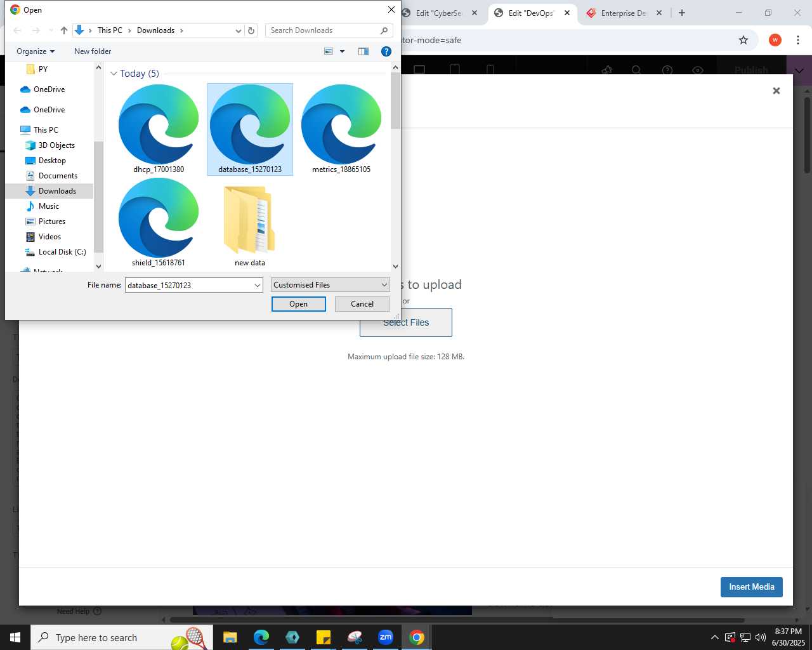Switch to the Enterprise De Chrome tab
This screenshot has width=812, height=650.
[624, 13]
